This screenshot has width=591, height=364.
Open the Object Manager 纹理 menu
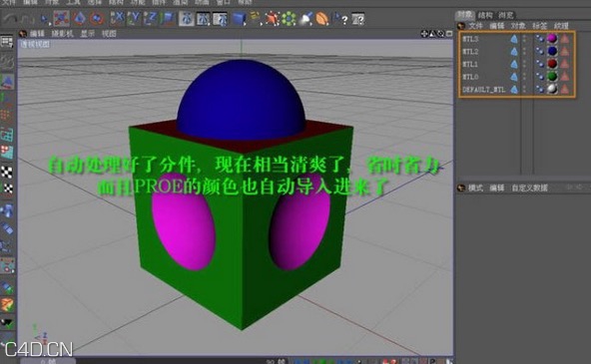click(561, 26)
